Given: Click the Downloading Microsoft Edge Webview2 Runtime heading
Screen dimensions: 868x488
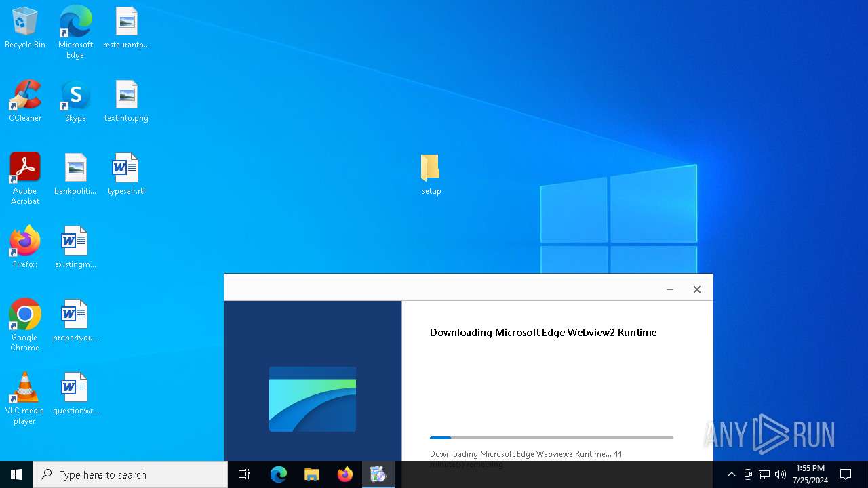Looking at the screenshot, I should (543, 333).
